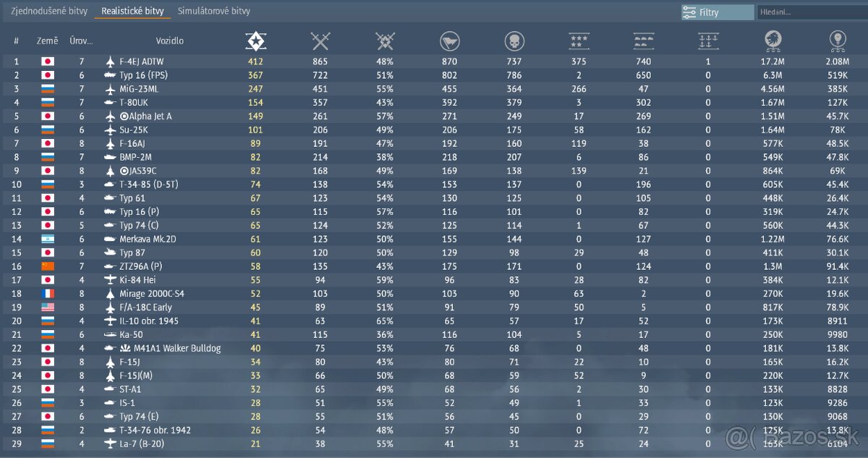Image resolution: width=868 pixels, height=458 pixels.
Task: Select the MiG-23ML vehicle name
Action: tap(139, 89)
